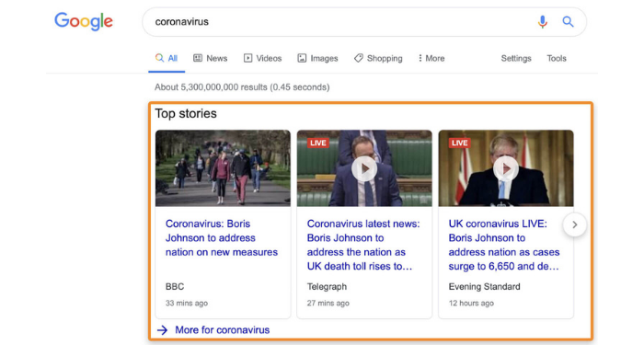
Task: Play the Evening Standard live video
Action: point(506,168)
